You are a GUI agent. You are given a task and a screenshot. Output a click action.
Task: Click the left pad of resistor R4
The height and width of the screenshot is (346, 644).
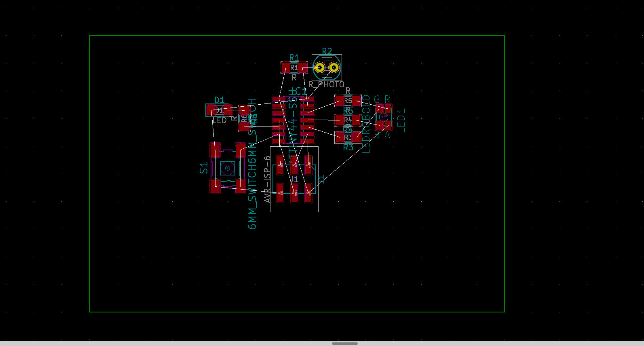click(x=339, y=120)
